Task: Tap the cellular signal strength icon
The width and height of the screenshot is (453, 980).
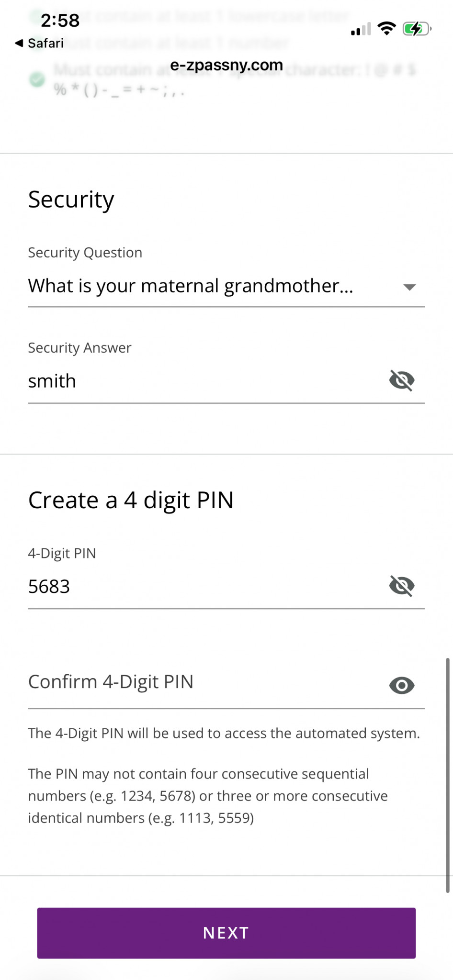Action: coord(361,30)
